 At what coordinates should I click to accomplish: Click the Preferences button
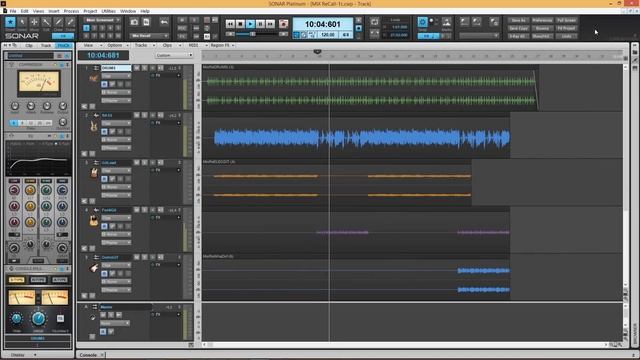point(542,20)
